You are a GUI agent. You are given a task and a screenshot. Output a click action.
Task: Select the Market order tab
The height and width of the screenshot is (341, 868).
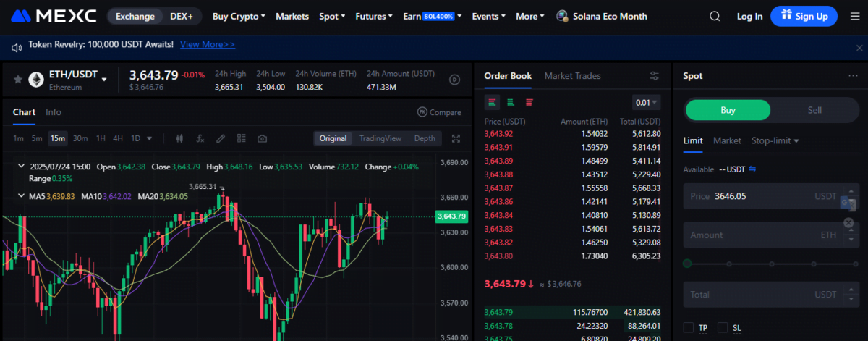727,140
